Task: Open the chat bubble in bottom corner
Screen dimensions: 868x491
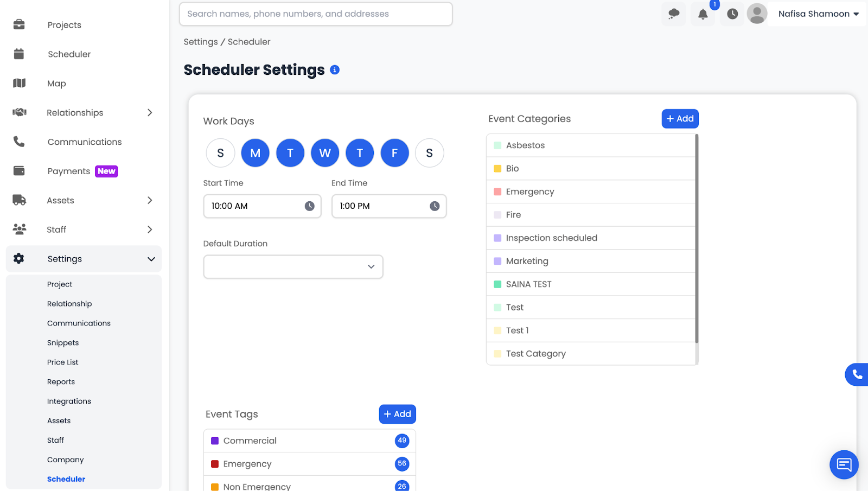Action: (x=844, y=464)
